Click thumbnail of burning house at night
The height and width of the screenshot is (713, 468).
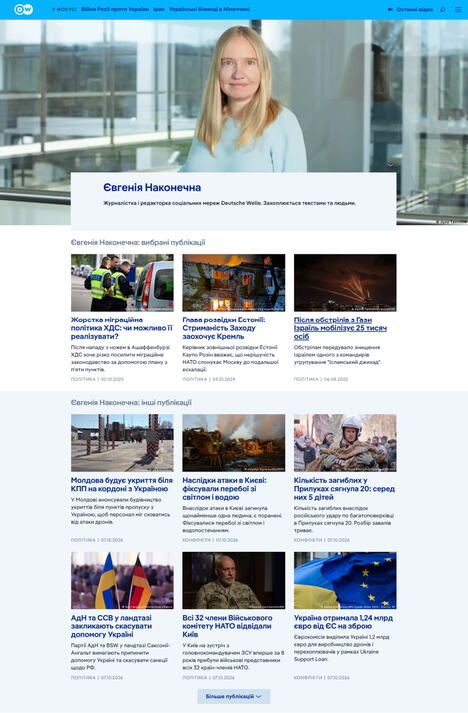234,283
